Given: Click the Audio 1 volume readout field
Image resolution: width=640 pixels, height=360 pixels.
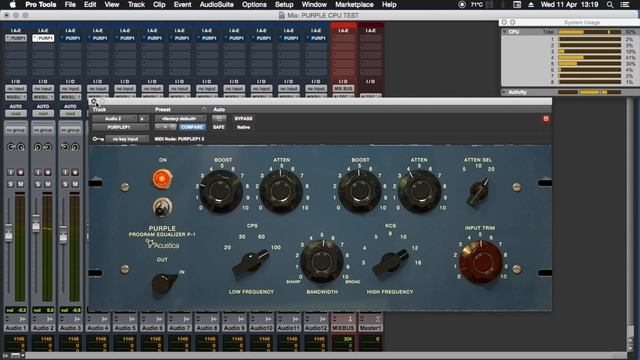Looking at the screenshot, I should point(16,310).
